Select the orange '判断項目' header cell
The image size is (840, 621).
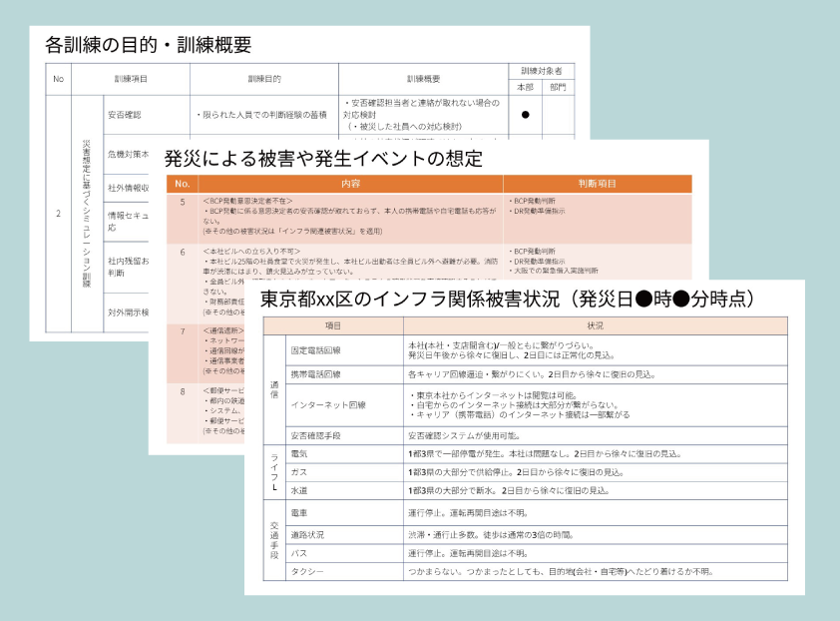coord(598,184)
